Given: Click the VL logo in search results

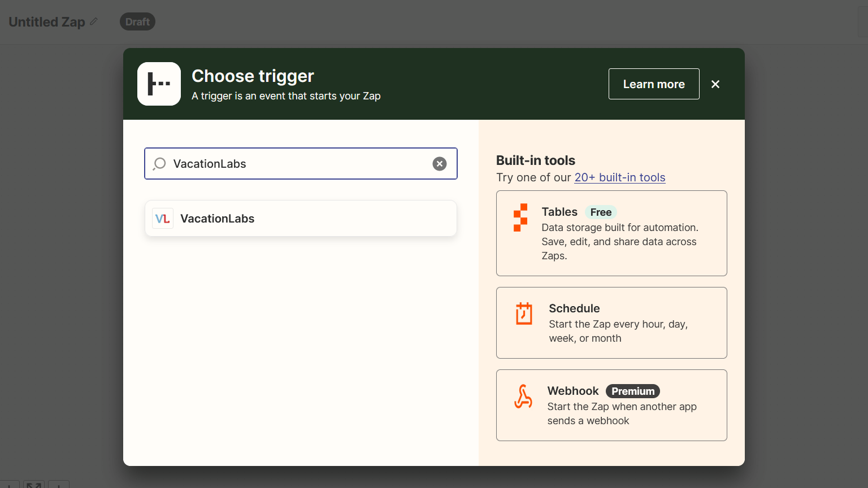Looking at the screenshot, I should [163, 219].
